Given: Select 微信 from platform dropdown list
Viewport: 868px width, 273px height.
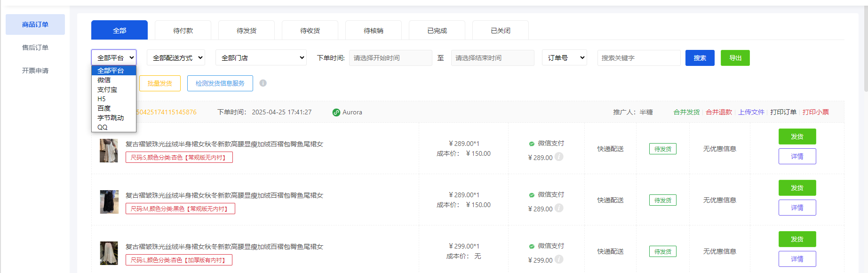Looking at the screenshot, I should coord(104,80).
